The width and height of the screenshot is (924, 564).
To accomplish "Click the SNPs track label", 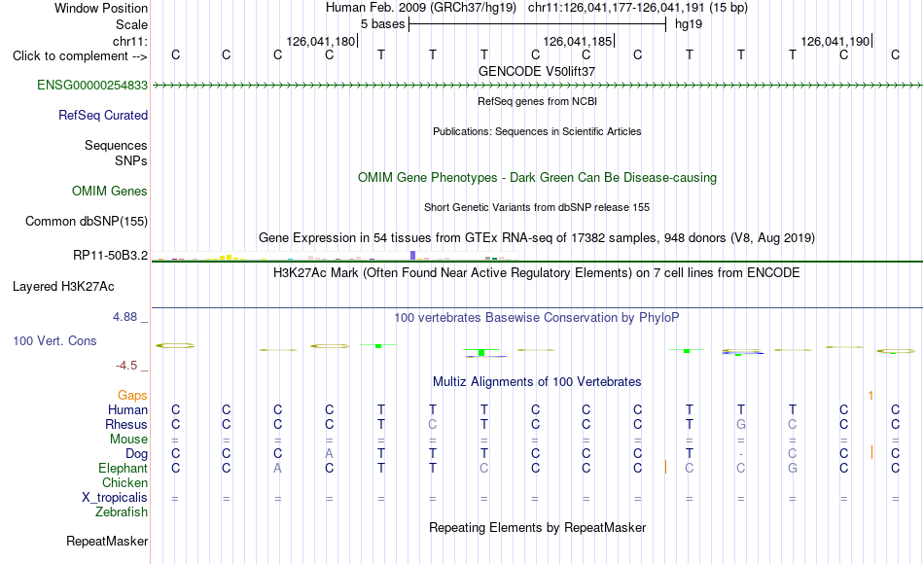I will point(131,160).
